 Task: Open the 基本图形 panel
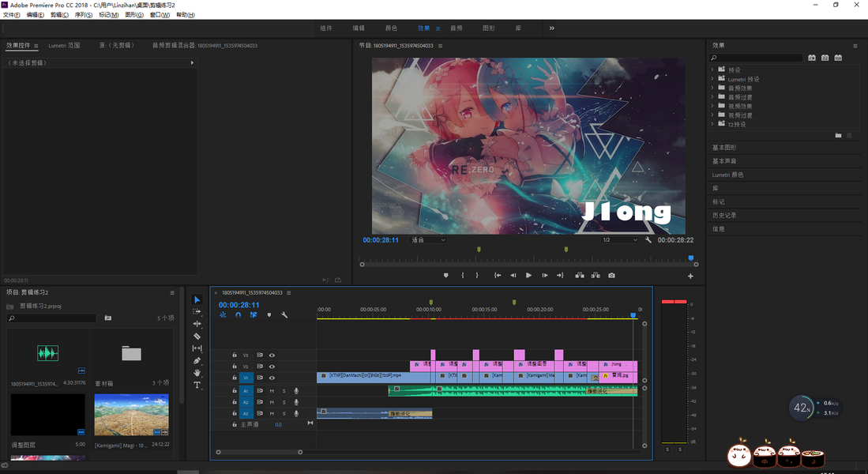coord(724,147)
